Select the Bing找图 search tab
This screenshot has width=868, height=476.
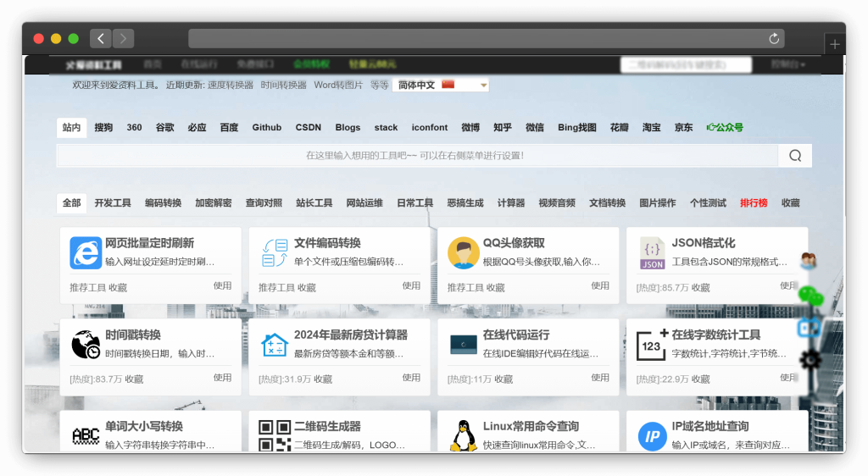[576, 127]
